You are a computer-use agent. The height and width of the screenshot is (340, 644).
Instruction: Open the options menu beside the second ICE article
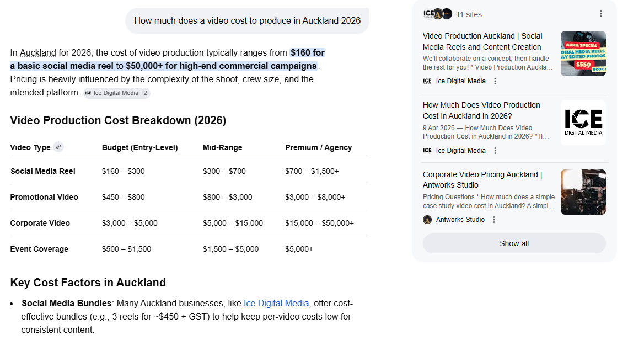coord(495,150)
